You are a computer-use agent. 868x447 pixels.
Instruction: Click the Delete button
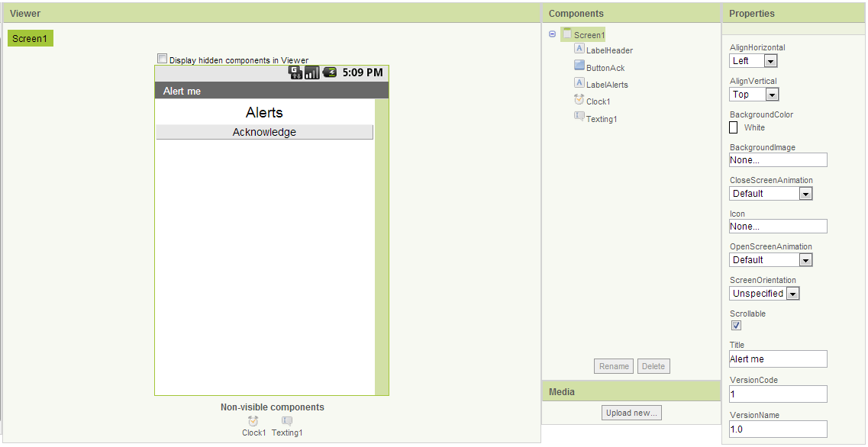click(653, 366)
